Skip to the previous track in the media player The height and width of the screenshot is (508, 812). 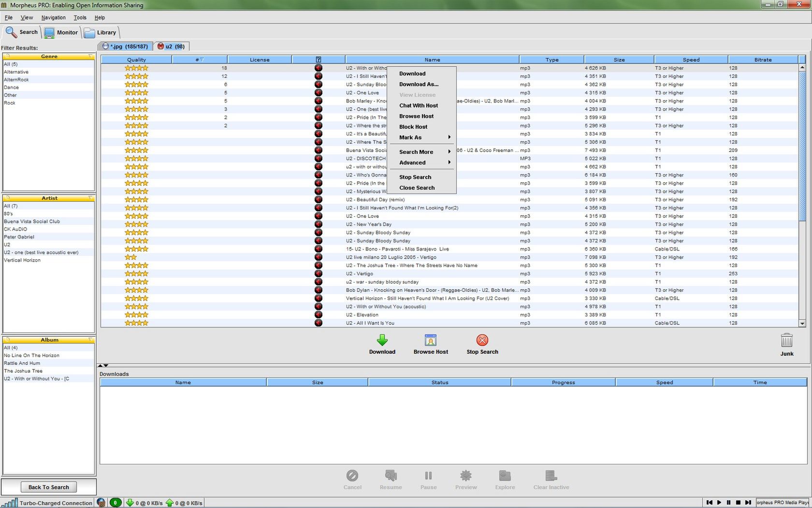(709, 503)
